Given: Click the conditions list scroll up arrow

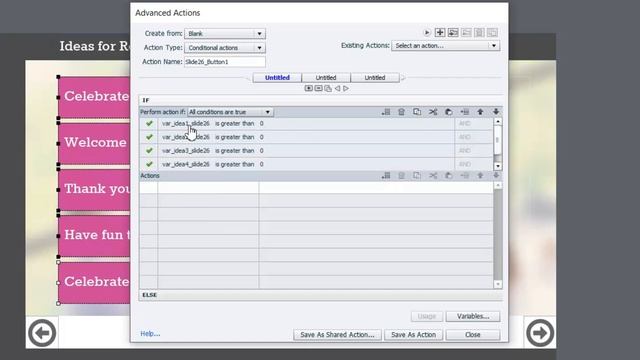Looking at the screenshot, I should coord(498,122).
